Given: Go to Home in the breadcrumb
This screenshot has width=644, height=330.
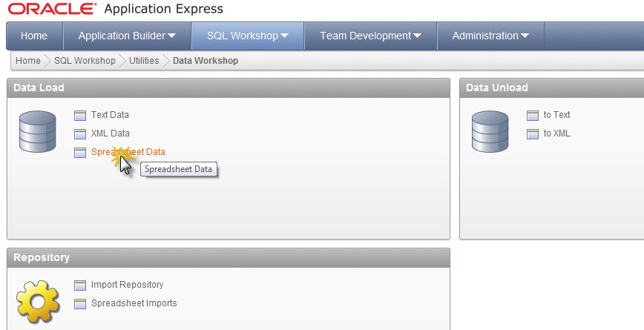Looking at the screenshot, I should pos(28,61).
